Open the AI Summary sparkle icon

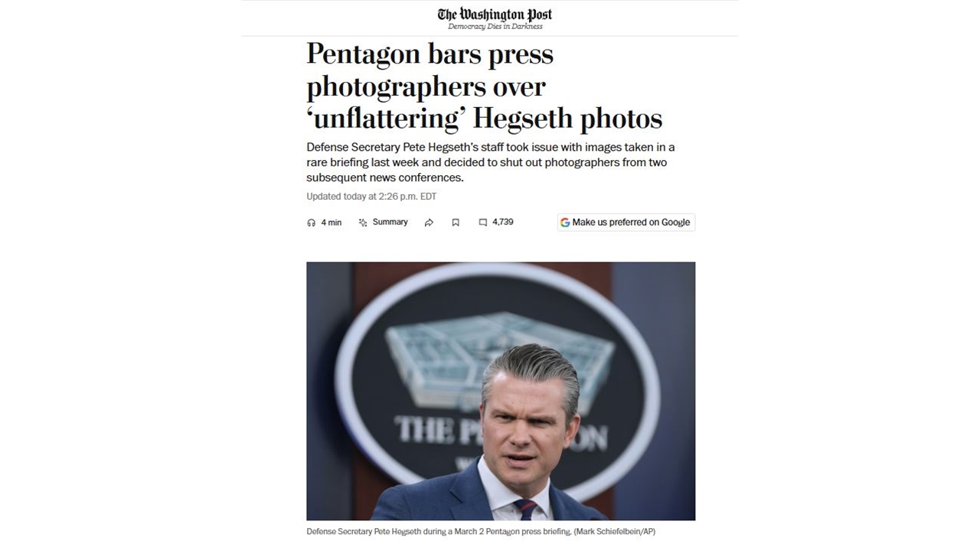tap(363, 223)
